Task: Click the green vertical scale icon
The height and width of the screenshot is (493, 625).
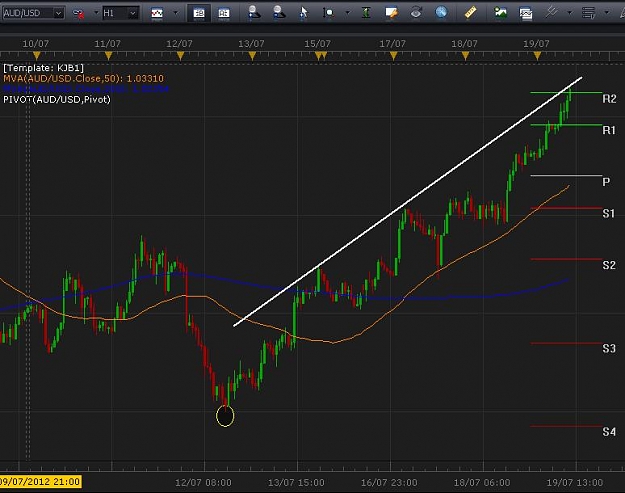Action: (366, 13)
